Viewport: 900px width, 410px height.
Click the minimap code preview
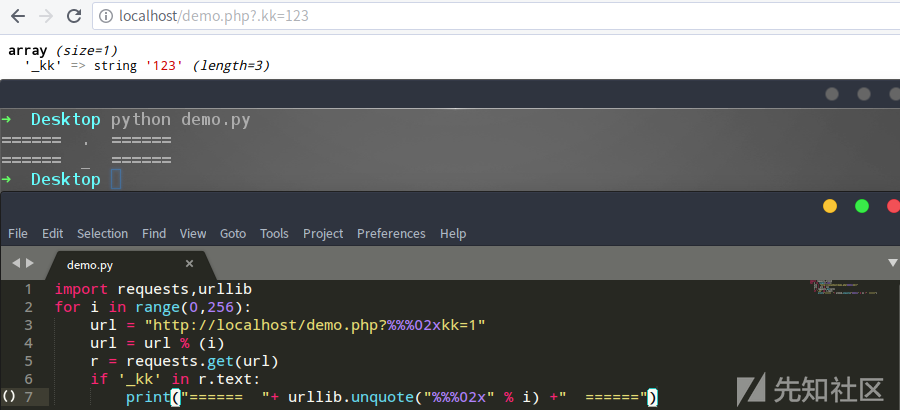point(840,290)
